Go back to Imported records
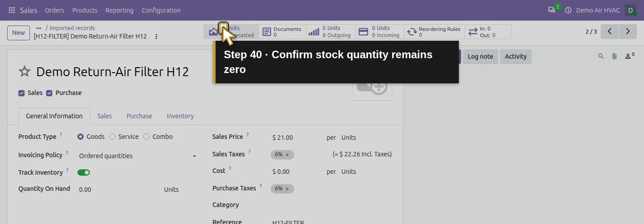Screen dimensions: 644x224 coord(72,28)
